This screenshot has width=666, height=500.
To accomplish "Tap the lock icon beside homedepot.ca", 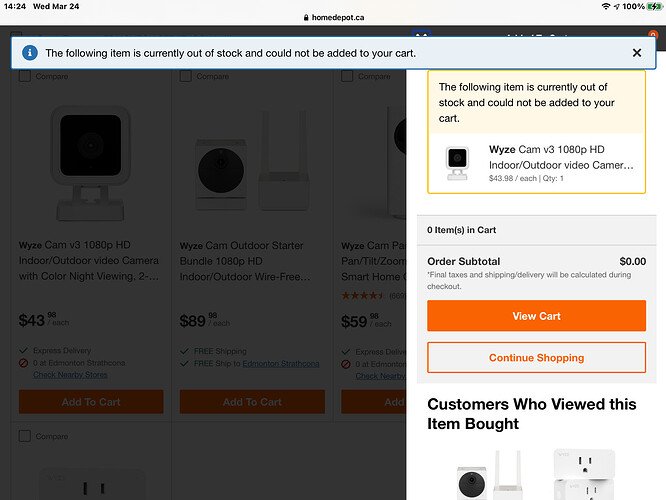I will tap(306, 17).
